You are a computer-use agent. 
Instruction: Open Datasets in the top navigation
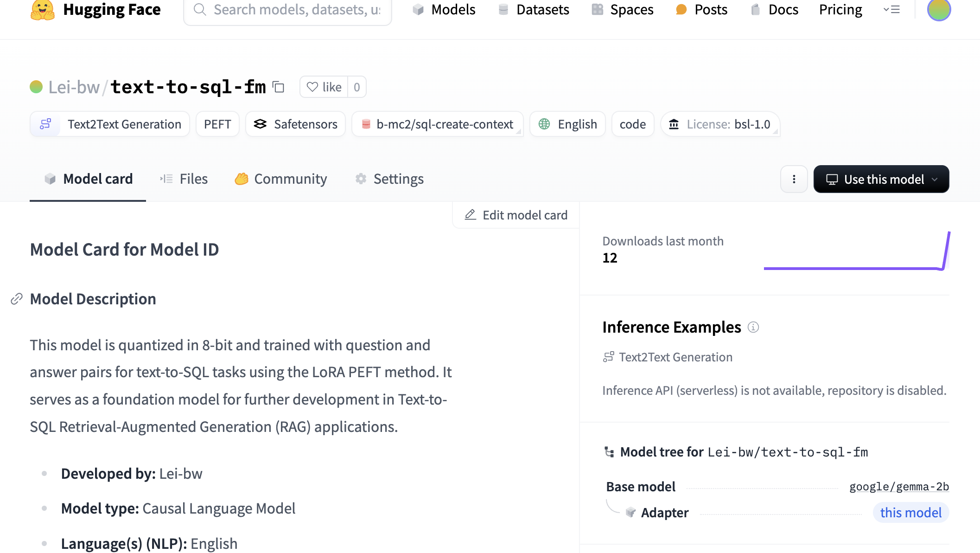533,9
